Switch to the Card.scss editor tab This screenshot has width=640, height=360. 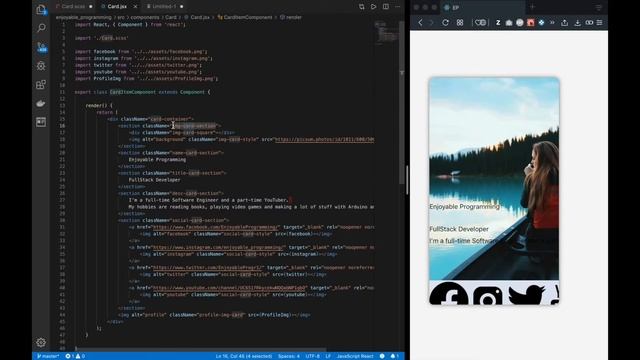coord(74,7)
